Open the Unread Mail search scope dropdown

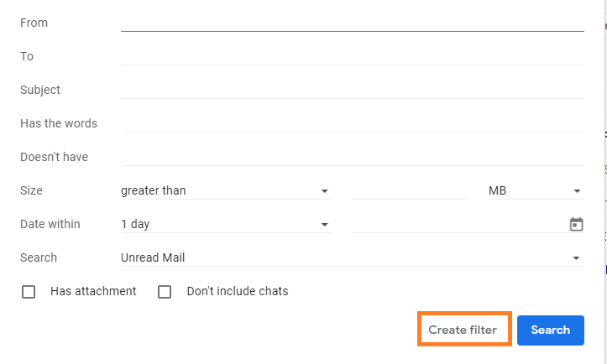(x=353, y=257)
